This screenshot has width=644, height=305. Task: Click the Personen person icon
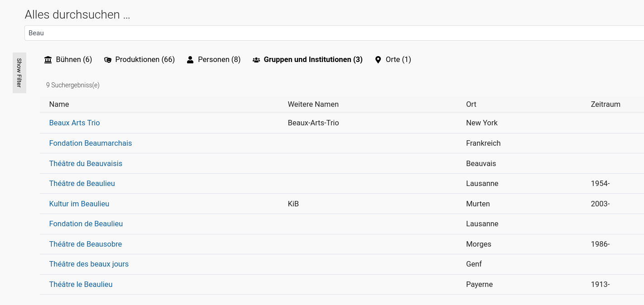pos(190,60)
